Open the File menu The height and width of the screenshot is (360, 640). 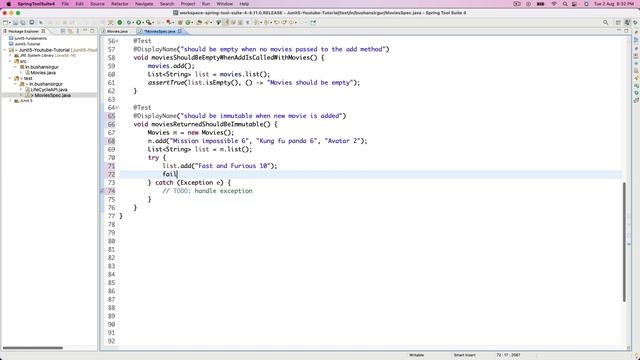click(x=65, y=4)
